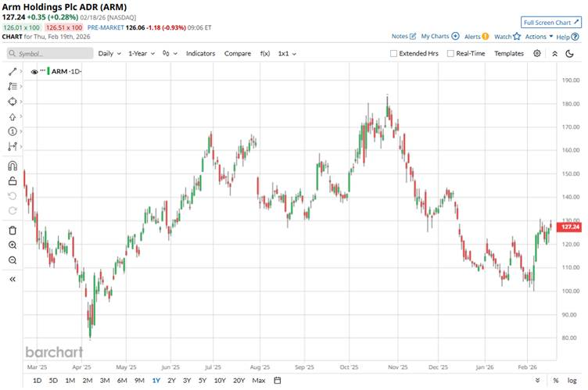Toggle the magnet snap mode
The width and height of the screenshot is (588, 390).
pos(13,166)
